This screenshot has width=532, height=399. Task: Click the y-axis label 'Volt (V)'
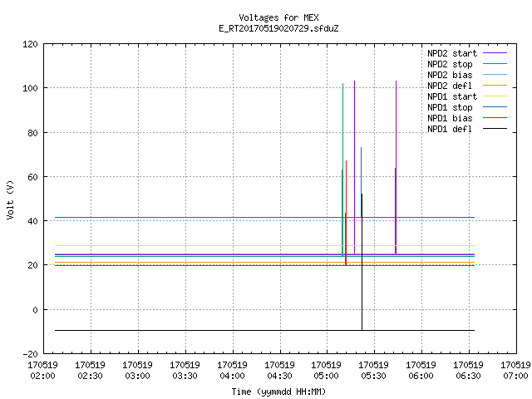pos(10,199)
